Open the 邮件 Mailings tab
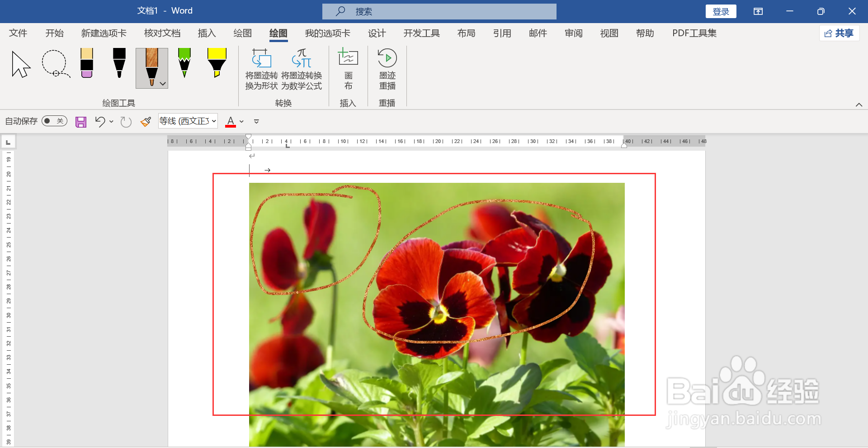This screenshot has width=868, height=448. pyautogui.click(x=538, y=33)
